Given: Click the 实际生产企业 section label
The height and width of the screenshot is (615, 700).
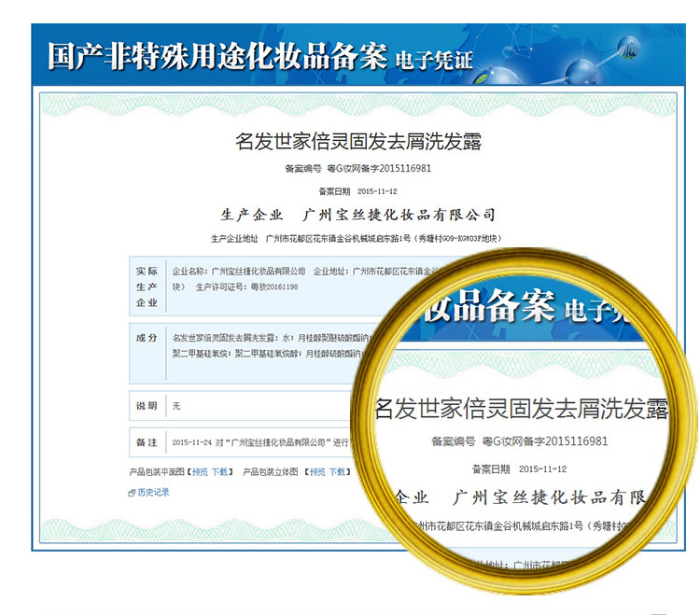Looking at the screenshot, I should click(147, 287).
